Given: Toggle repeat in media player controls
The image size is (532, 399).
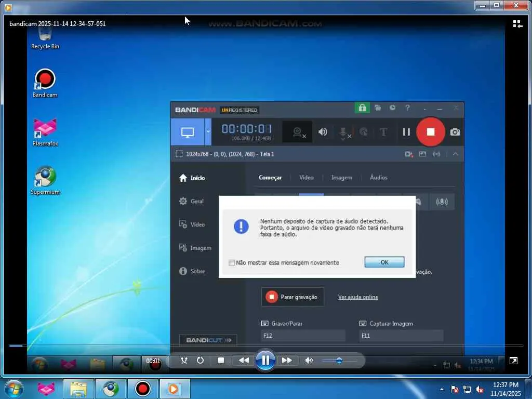Looking at the screenshot, I should coord(200,361).
